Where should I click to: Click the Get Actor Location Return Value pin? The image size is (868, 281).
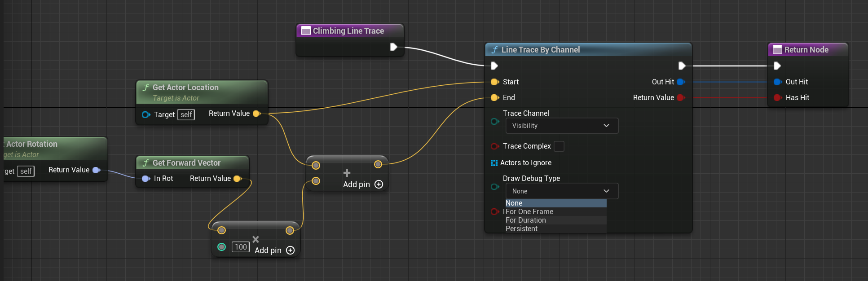257,114
